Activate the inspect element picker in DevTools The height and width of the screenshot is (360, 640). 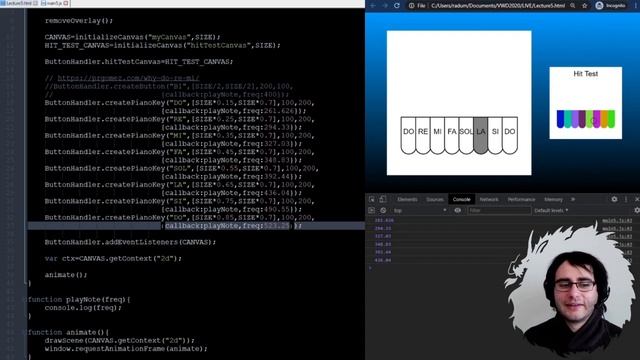click(372, 199)
